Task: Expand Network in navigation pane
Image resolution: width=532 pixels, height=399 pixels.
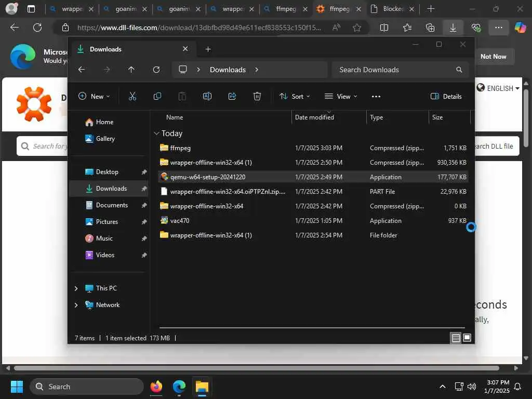Action: click(76, 305)
